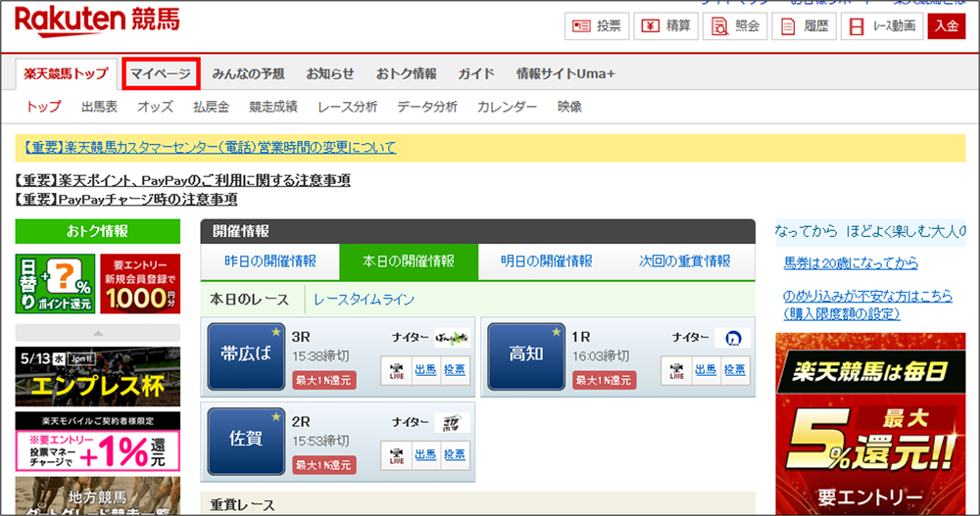
Task: Open the 履歴 history icon button
Action: click(x=804, y=25)
